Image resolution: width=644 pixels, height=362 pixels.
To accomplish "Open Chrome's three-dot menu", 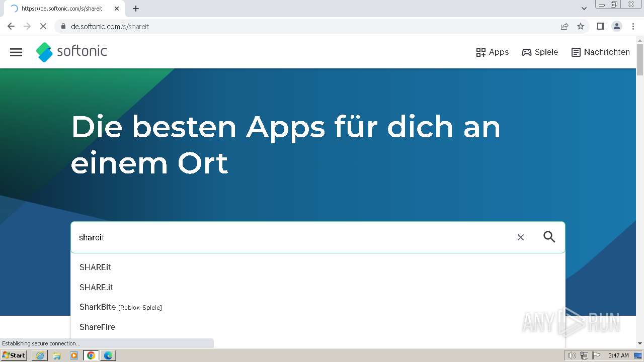I will click(633, 26).
